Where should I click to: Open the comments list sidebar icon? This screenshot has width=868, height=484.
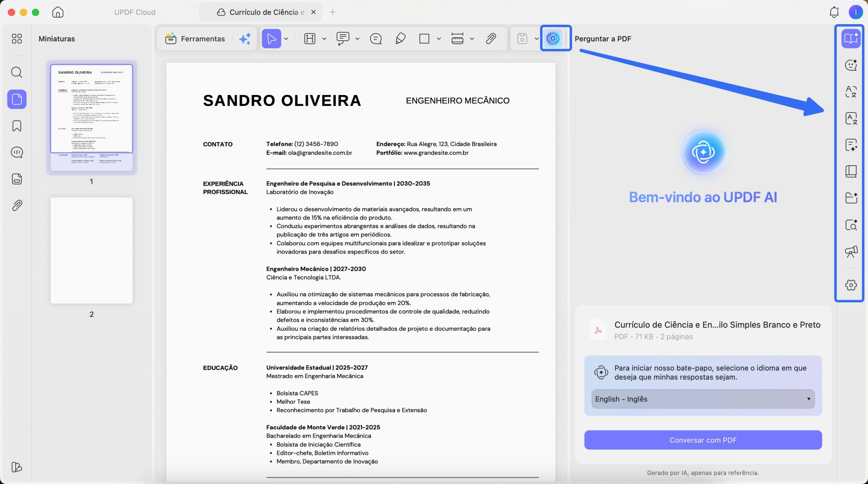(x=17, y=152)
